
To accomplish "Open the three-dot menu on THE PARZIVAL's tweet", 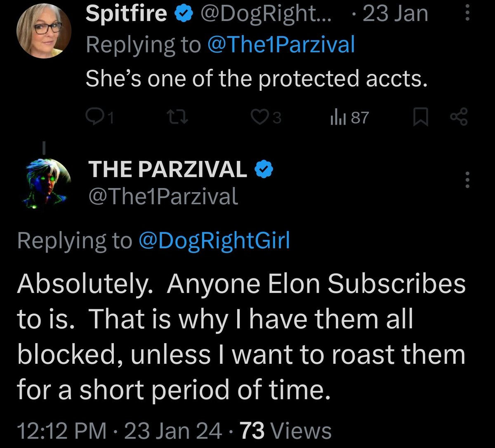I will 467,180.
